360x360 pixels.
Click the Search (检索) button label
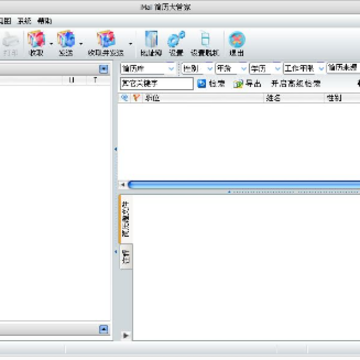click(217, 84)
